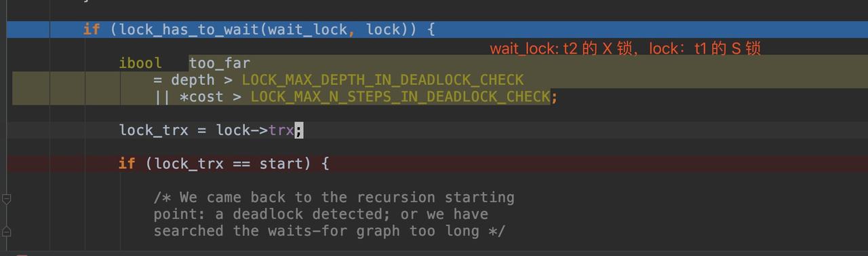Click the 'searched the waits-for graph' comment line
The image size is (868, 256).
click(330, 230)
